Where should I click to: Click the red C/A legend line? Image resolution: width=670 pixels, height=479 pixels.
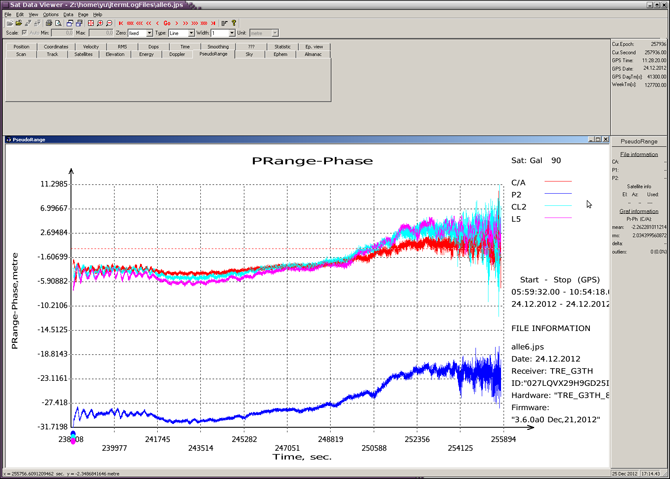point(558,182)
